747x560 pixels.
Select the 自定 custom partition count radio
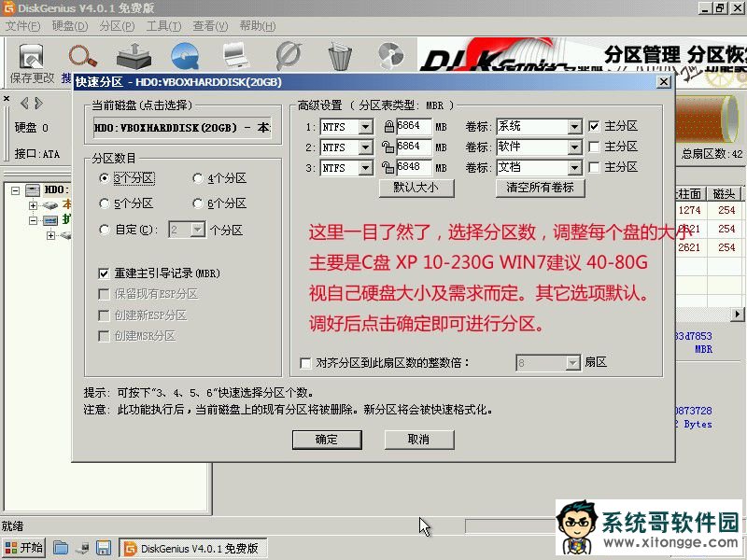(x=104, y=230)
